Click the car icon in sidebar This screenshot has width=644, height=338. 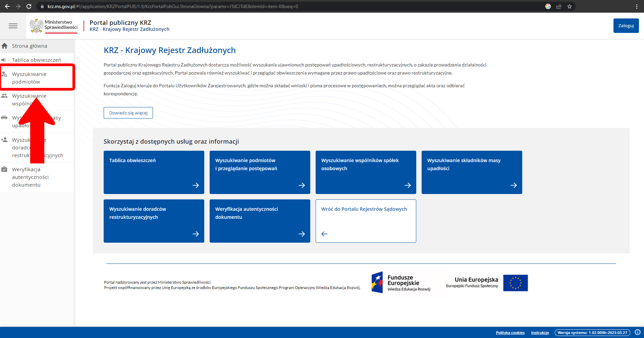4,117
